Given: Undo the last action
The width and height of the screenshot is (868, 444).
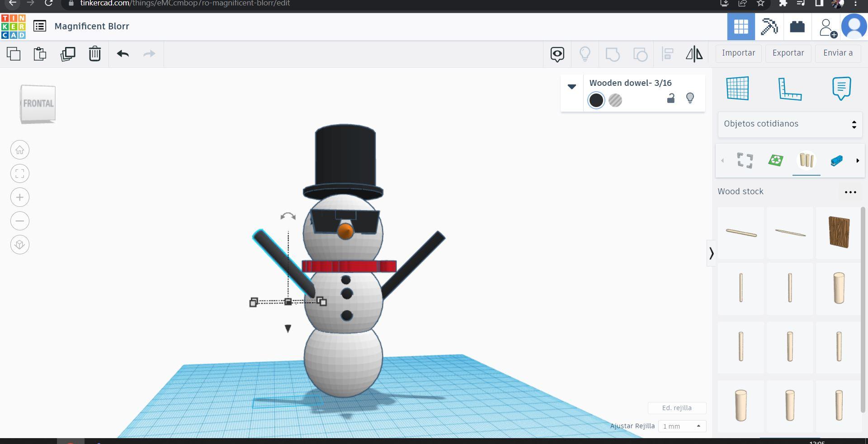Looking at the screenshot, I should [123, 54].
